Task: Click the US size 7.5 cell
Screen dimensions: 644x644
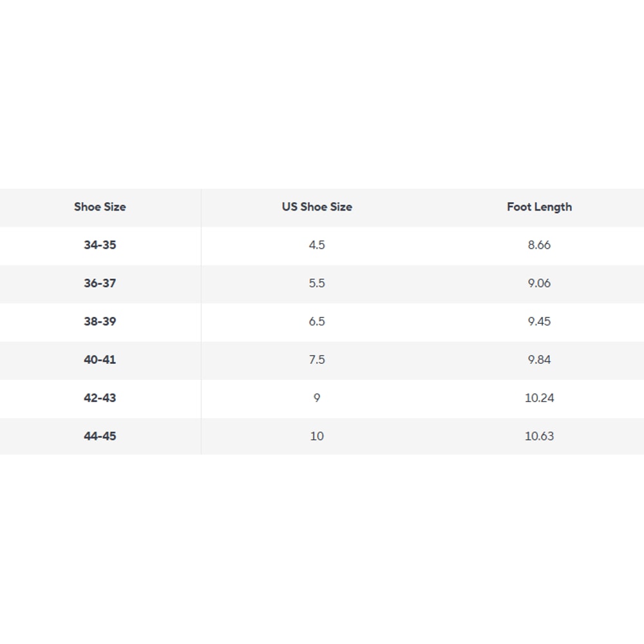Action: (317, 359)
